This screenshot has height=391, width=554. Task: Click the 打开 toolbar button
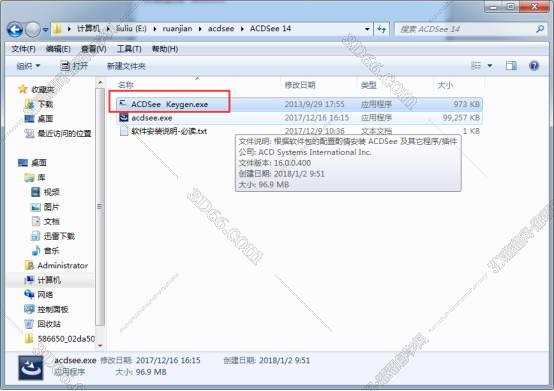[74, 66]
